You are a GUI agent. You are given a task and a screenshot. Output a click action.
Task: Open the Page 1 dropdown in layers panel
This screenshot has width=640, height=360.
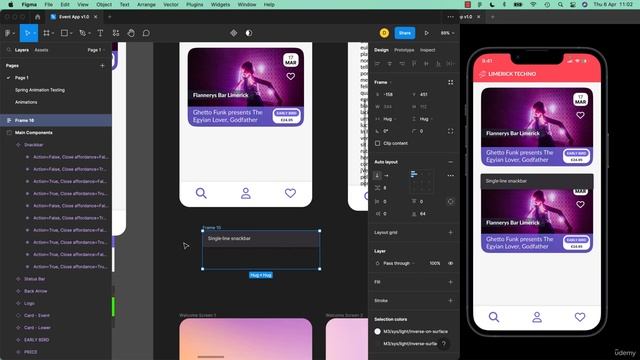tap(96, 50)
